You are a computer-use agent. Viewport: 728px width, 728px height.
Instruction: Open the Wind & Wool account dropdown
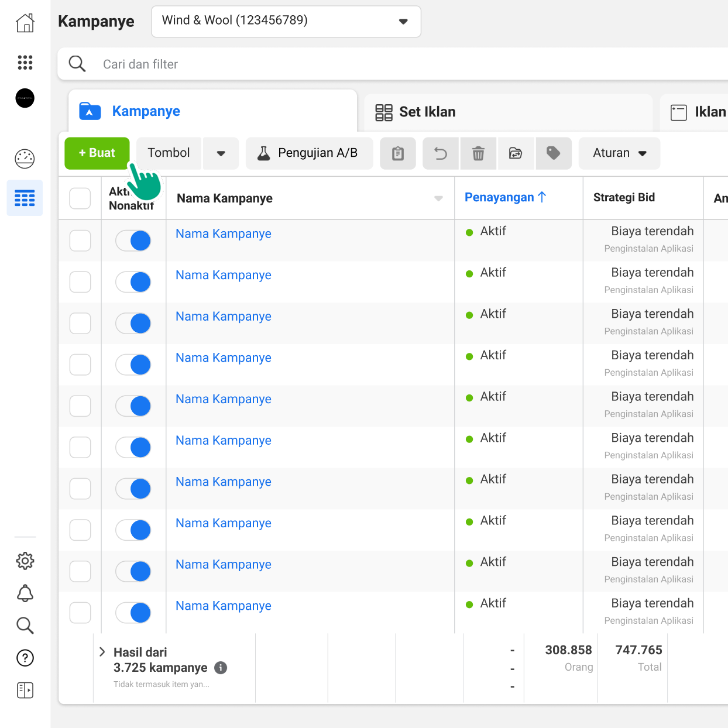[286, 22]
